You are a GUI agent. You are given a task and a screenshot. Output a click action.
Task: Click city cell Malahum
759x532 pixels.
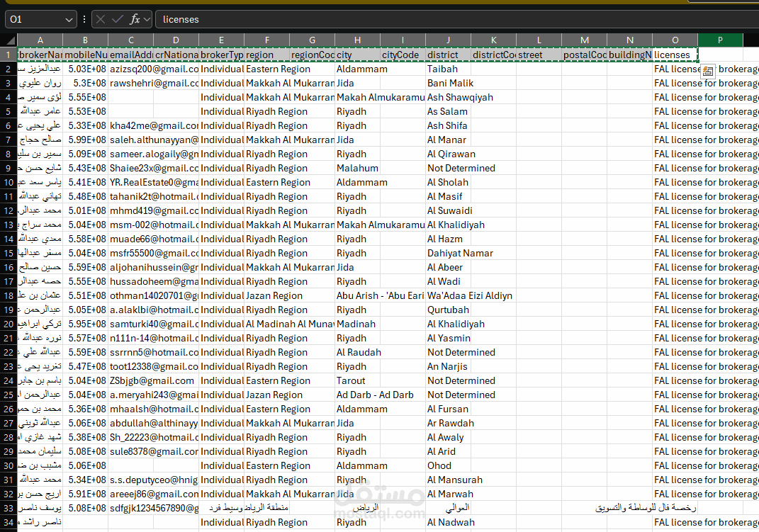(358, 169)
